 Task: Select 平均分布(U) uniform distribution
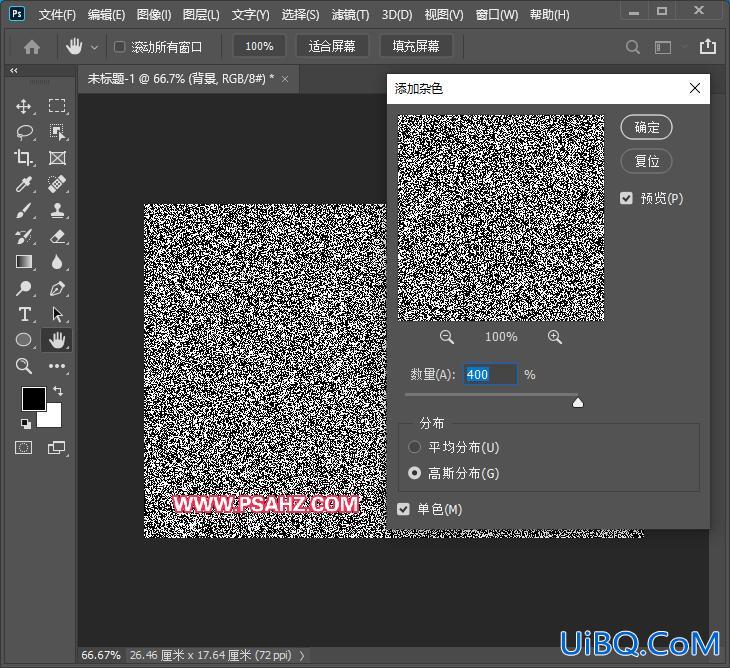414,447
